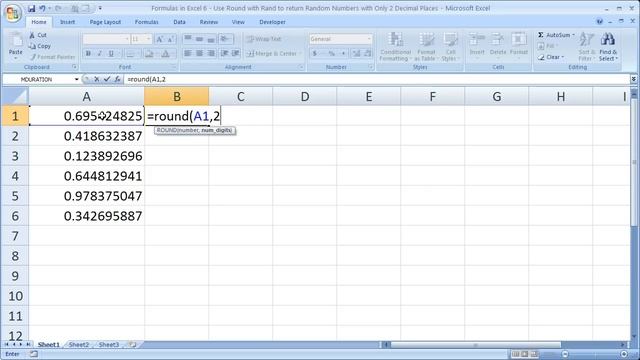
Task: Click the Increase Decimal icon
Action: tap(356, 53)
